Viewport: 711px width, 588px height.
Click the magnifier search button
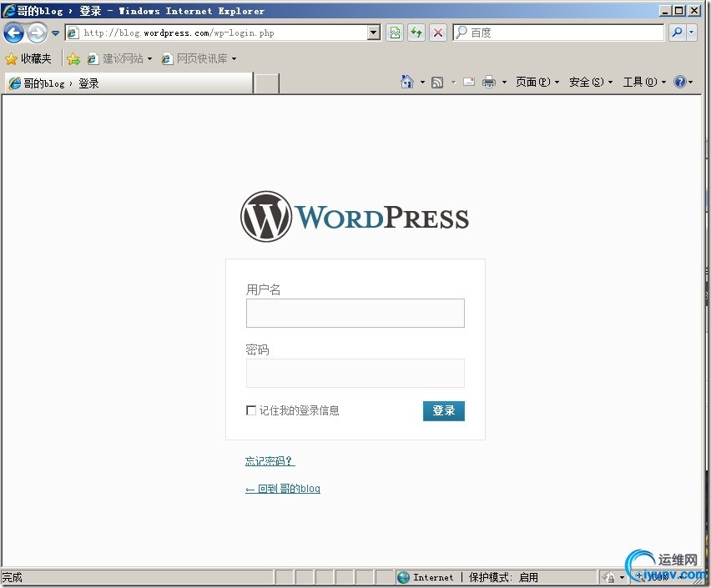click(x=677, y=33)
